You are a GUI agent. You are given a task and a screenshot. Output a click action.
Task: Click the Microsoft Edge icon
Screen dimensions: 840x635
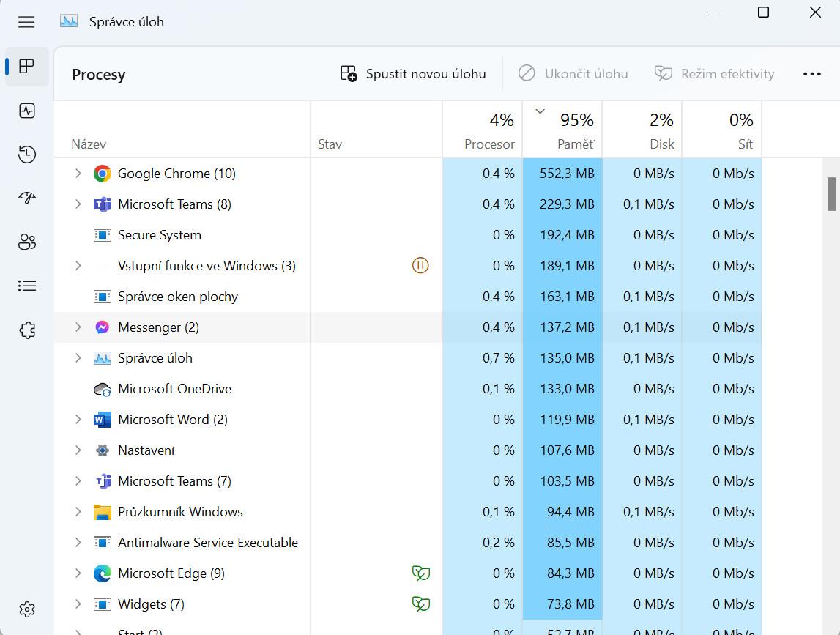(x=103, y=573)
